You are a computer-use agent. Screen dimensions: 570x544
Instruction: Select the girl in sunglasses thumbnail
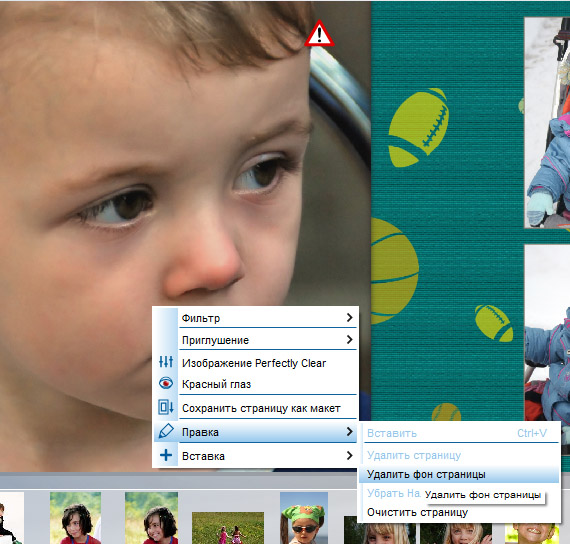(x=304, y=518)
